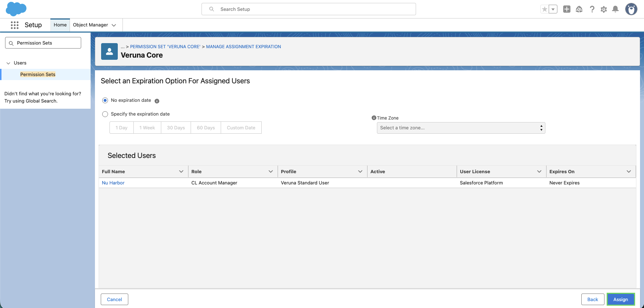Click the Veruna Standard User profile cell
This screenshot has width=644, height=308.
click(x=305, y=183)
